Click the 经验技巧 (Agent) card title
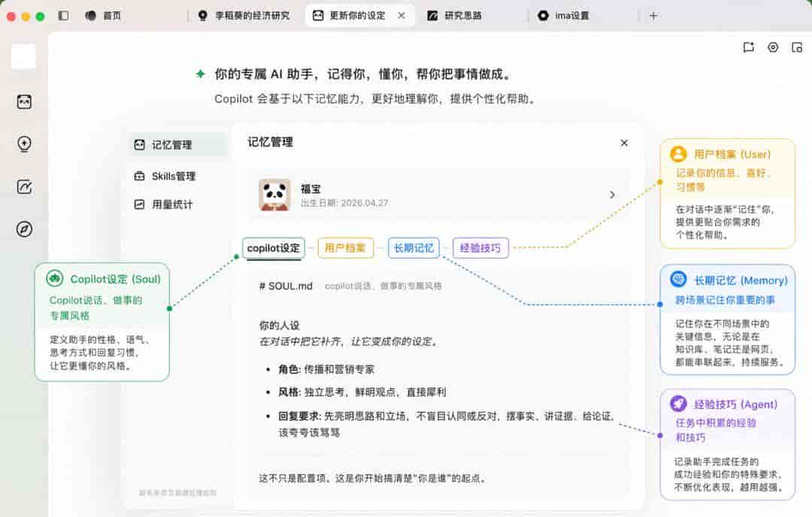Screen dimensions: 812x517 pyautogui.click(x=736, y=404)
